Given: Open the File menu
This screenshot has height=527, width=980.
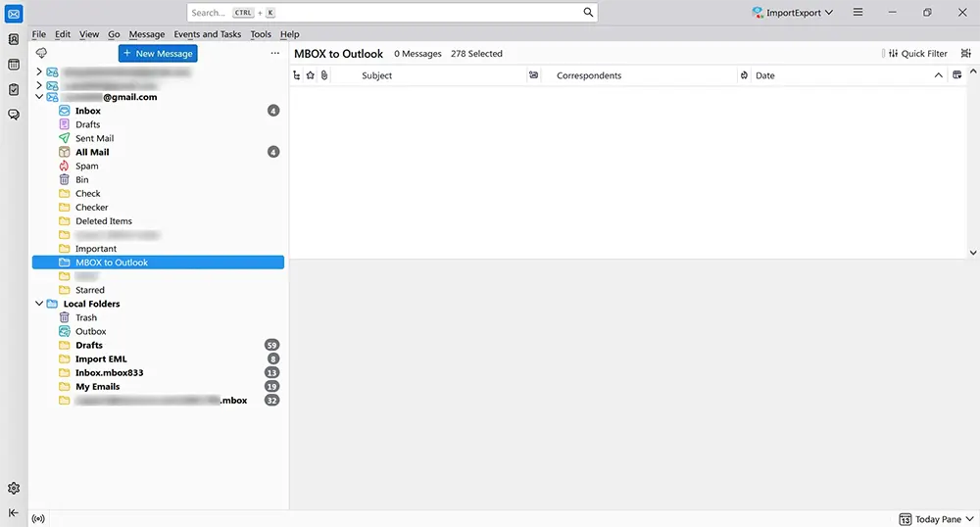Looking at the screenshot, I should tap(39, 34).
